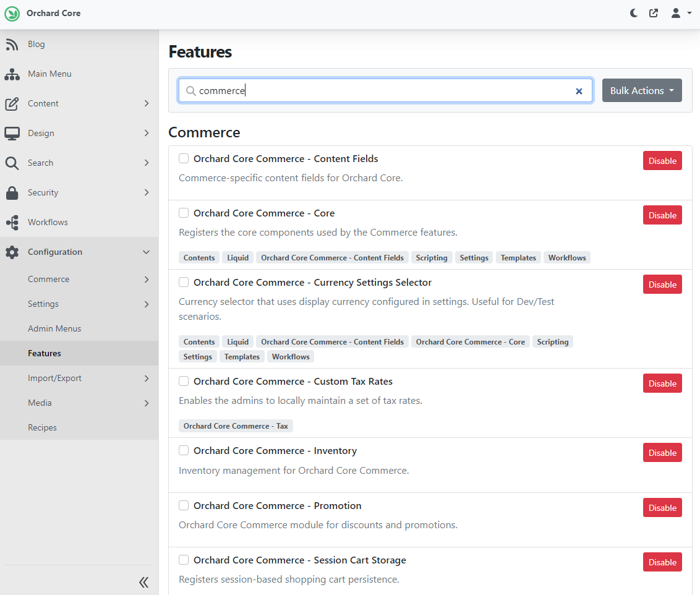Expand the Content menu chevron

(147, 103)
